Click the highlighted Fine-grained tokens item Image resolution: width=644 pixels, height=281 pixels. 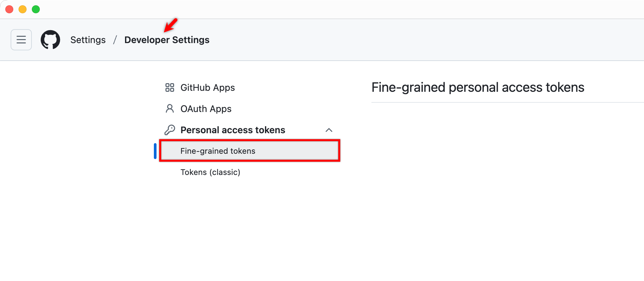(x=218, y=151)
